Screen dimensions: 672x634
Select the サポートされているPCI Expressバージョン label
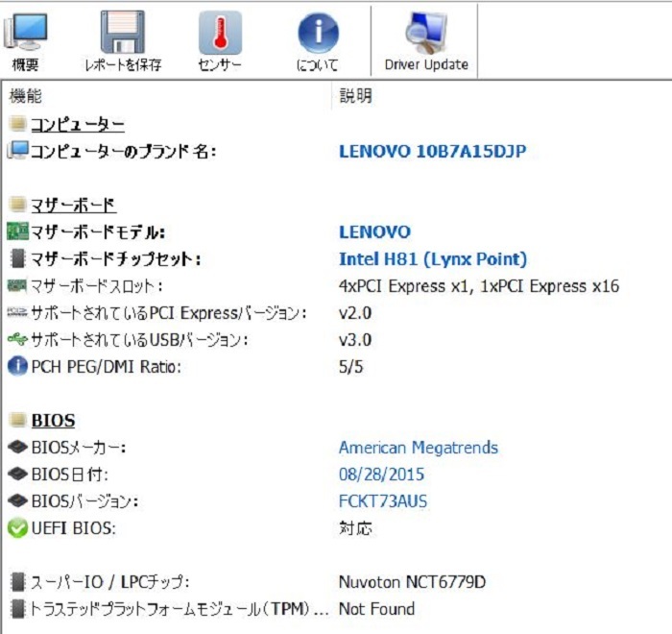tap(169, 313)
